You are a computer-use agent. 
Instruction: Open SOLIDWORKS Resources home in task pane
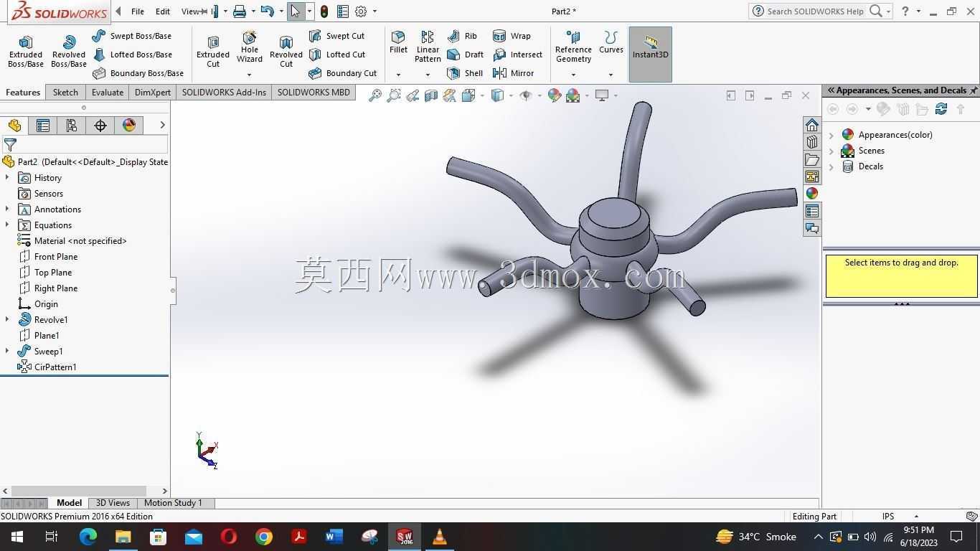pos(812,125)
